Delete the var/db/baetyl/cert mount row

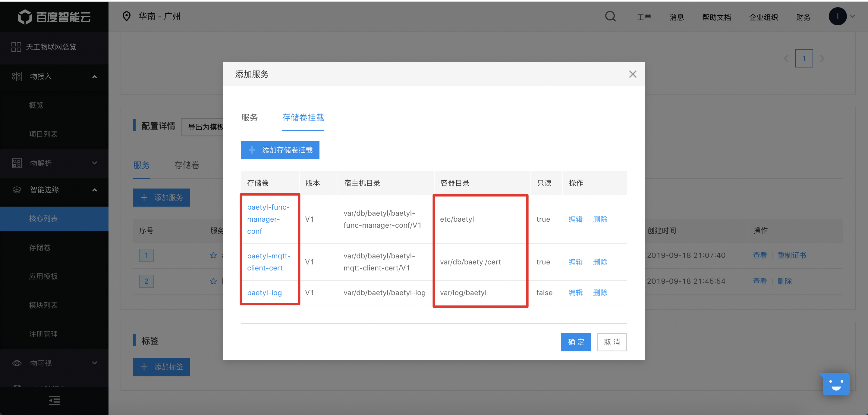600,262
